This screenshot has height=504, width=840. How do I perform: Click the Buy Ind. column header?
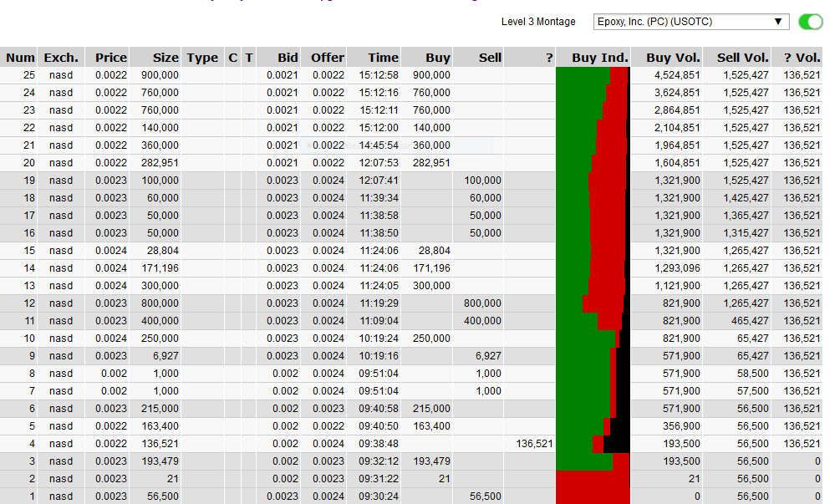pos(599,58)
